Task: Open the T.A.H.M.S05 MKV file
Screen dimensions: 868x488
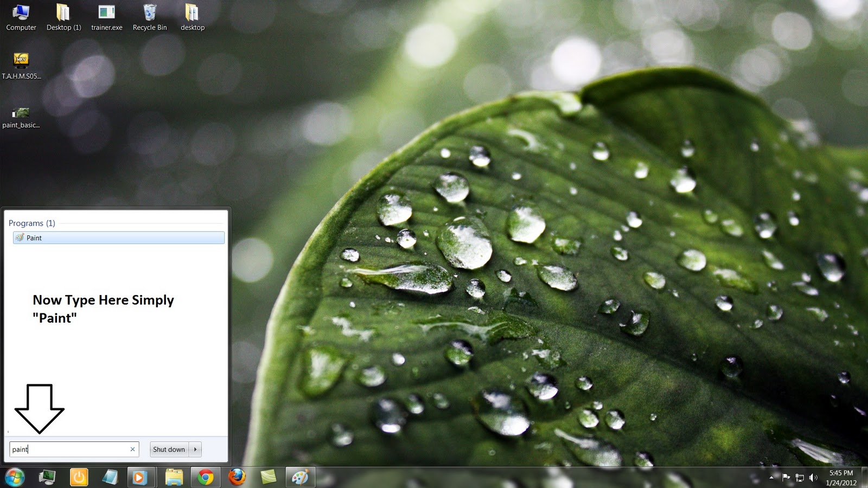Action: [21, 60]
